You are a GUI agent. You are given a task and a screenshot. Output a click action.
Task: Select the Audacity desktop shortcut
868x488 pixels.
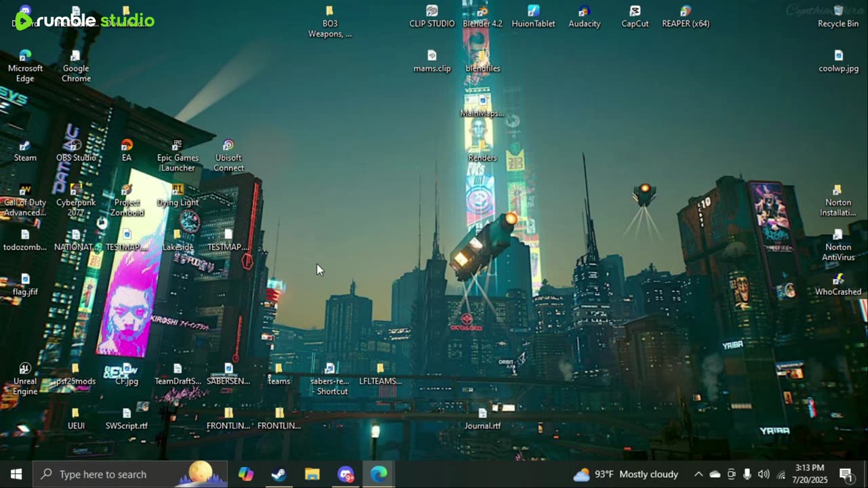585,16
